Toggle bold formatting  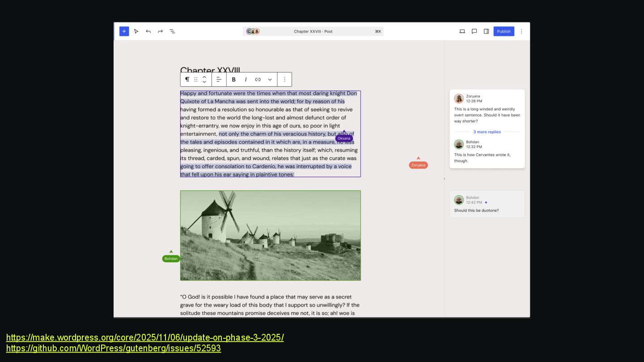pyautogui.click(x=233, y=80)
